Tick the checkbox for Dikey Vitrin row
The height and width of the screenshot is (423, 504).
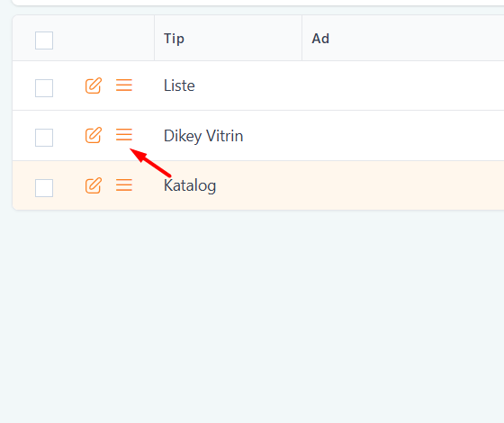[x=44, y=138]
